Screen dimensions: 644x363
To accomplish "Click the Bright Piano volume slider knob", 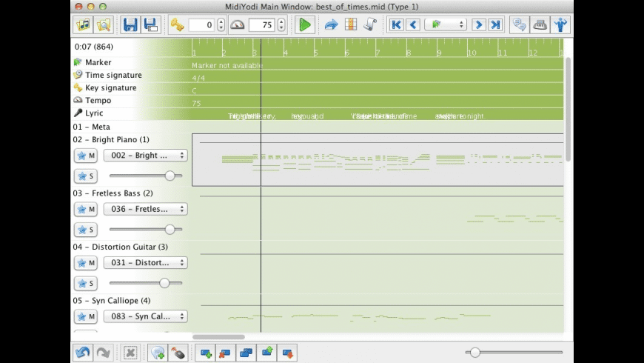I will [x=170, y=176].
